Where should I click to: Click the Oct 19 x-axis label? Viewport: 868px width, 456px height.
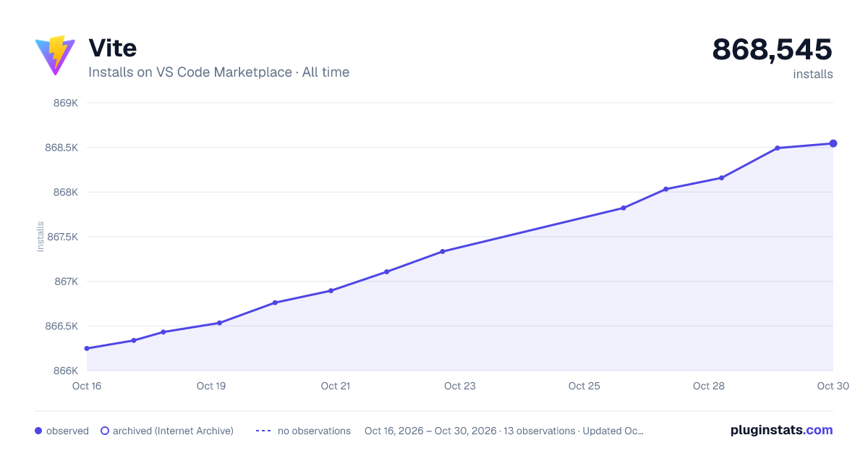(211, 386)
